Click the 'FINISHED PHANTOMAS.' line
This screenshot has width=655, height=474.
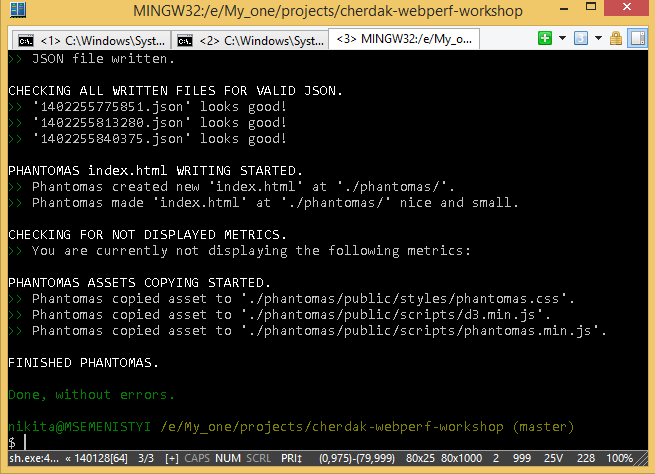point(83,362)
